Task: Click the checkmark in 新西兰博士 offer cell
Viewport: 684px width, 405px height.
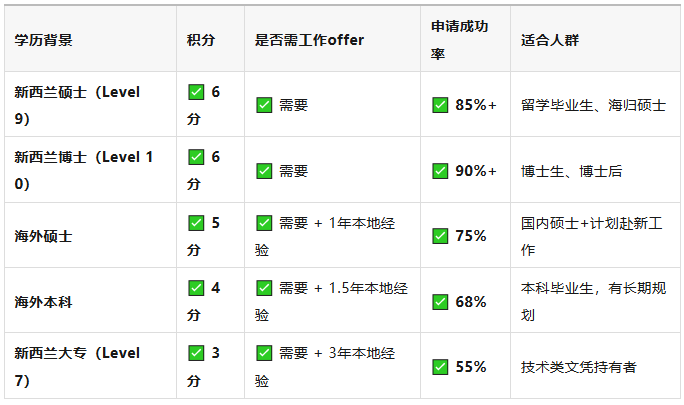Action: point(264,171)
